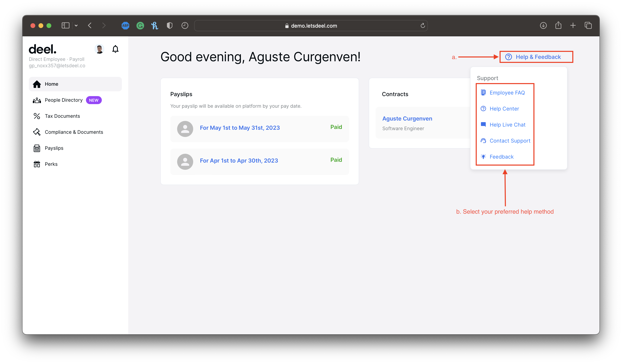
Task: Open Tax Documents in sidebar
Action: [x=62, y=116]
